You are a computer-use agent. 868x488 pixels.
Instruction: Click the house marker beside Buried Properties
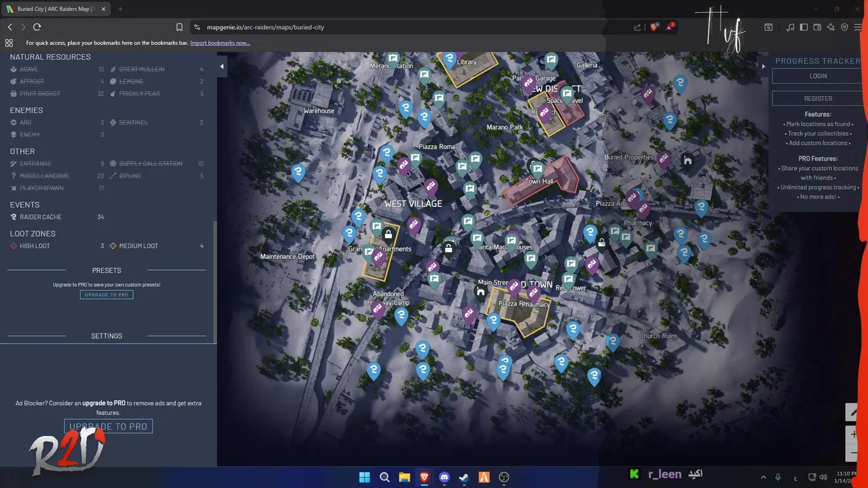(x=688, y=161)
